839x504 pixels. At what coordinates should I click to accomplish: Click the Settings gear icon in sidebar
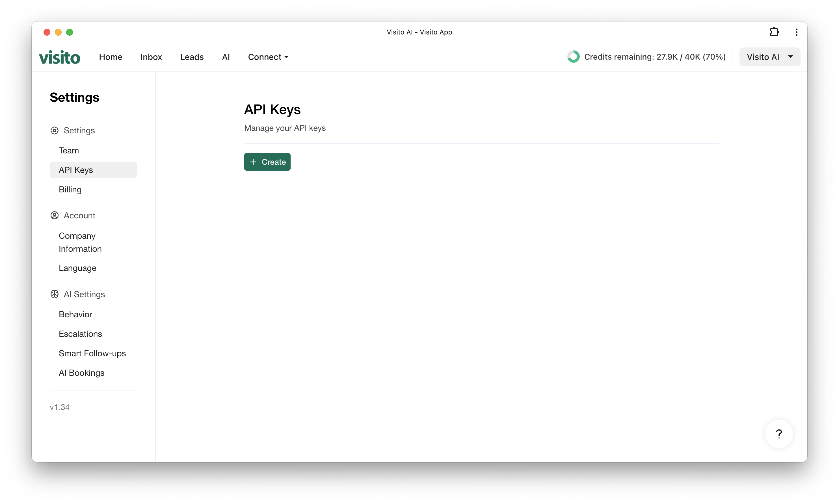coord(54,130)
